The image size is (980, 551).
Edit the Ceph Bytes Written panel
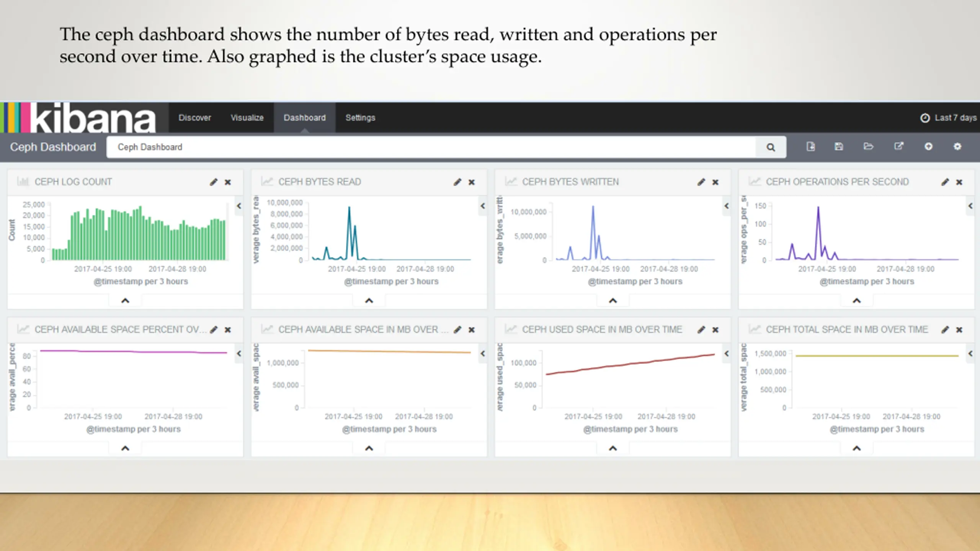click(x=701, y=182)
